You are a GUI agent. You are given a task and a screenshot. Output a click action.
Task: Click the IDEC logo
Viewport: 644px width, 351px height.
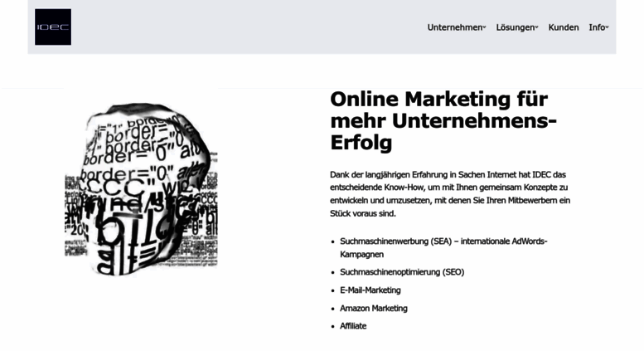pyautogui.click(x=53, y=27)
